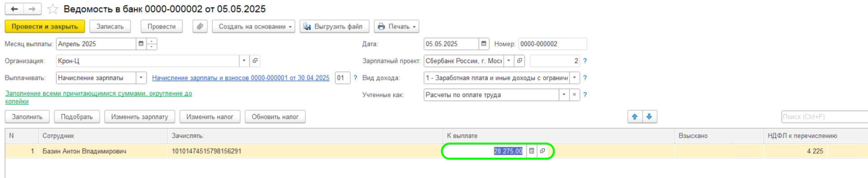Screen dimensions: 868x178
Task: Click the Взыскано column header
Action: 719,136
